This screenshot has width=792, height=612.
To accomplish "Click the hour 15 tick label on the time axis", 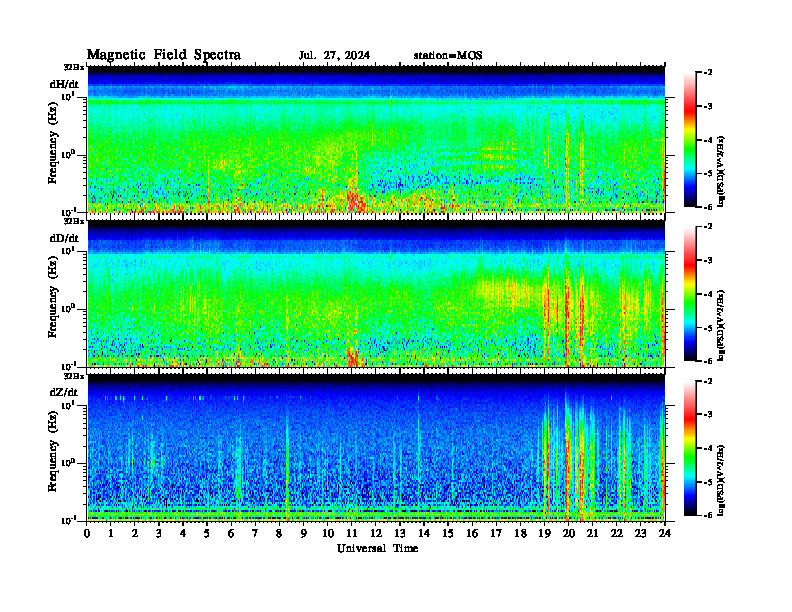I will (x=448, y=534).
